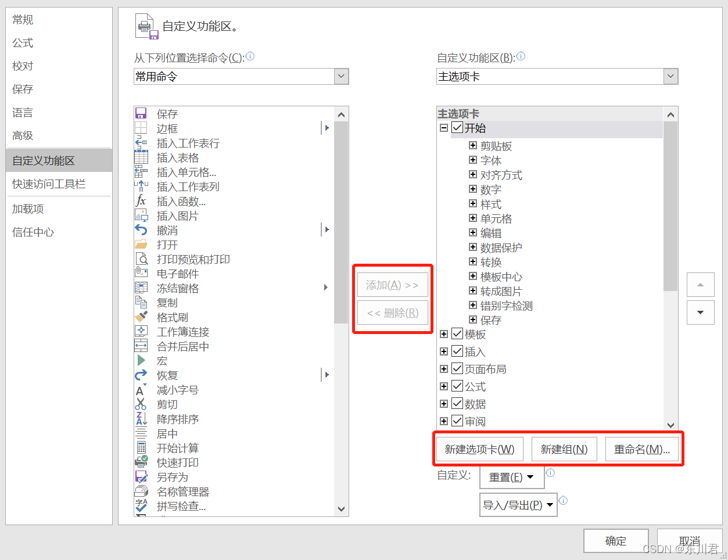Image resolution: width=728 pixels, height=560 pixels.
Task: Click the command list scrollbar down arrow
Action: click(x=342, y=509)
